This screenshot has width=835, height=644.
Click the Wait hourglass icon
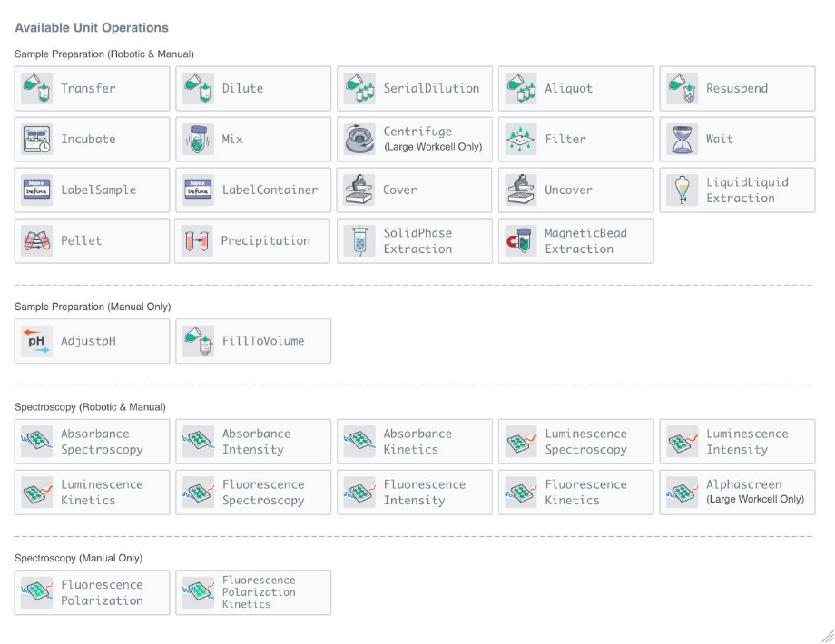(x=682, y=140)
